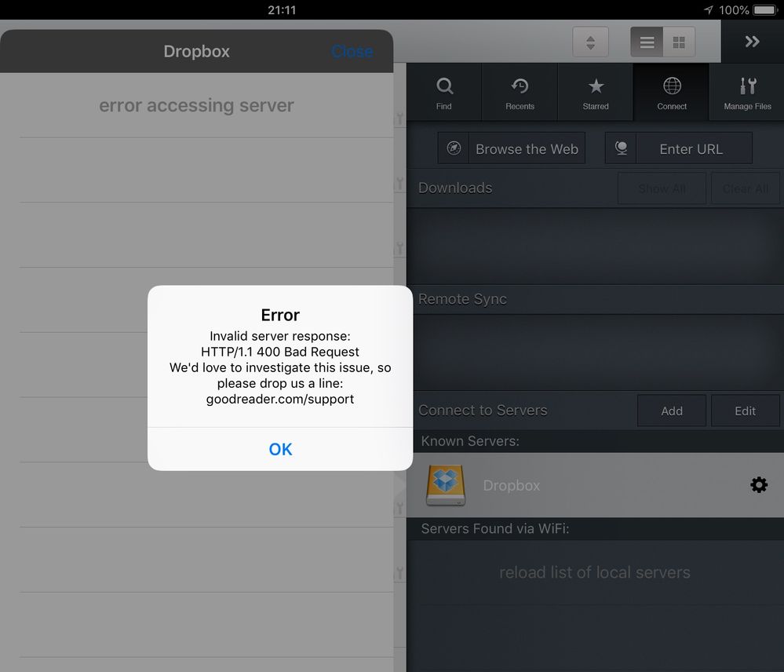The image size is (784, 672).
Task: Add a new server
Action: [x=672, y=411]
